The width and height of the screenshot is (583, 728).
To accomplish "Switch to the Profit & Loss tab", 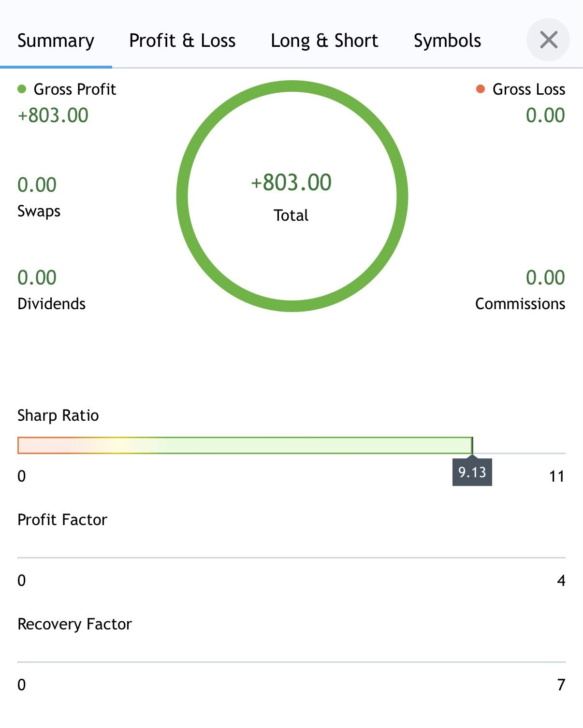I will click(182, 41).
